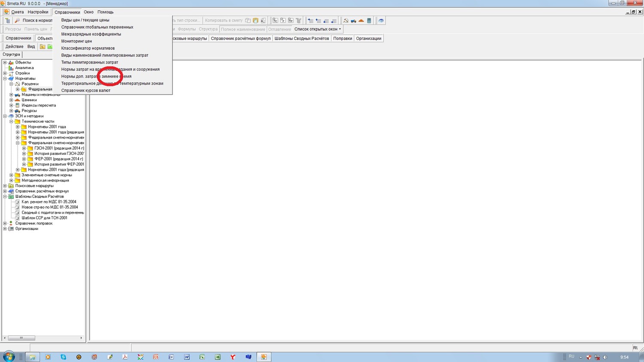Select 'Справочник поправок' in the tree

34,223
